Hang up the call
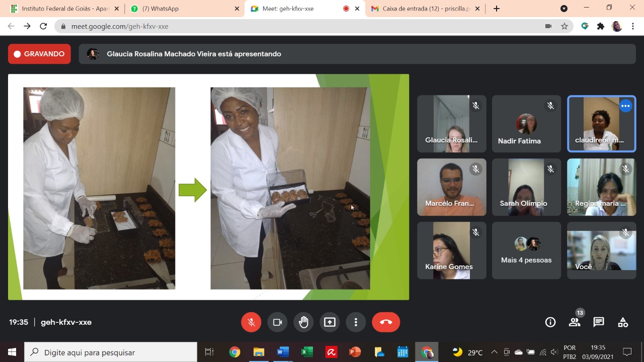This screenshot has width=644, height=362. pyautogui.click(x=386, y=322)
